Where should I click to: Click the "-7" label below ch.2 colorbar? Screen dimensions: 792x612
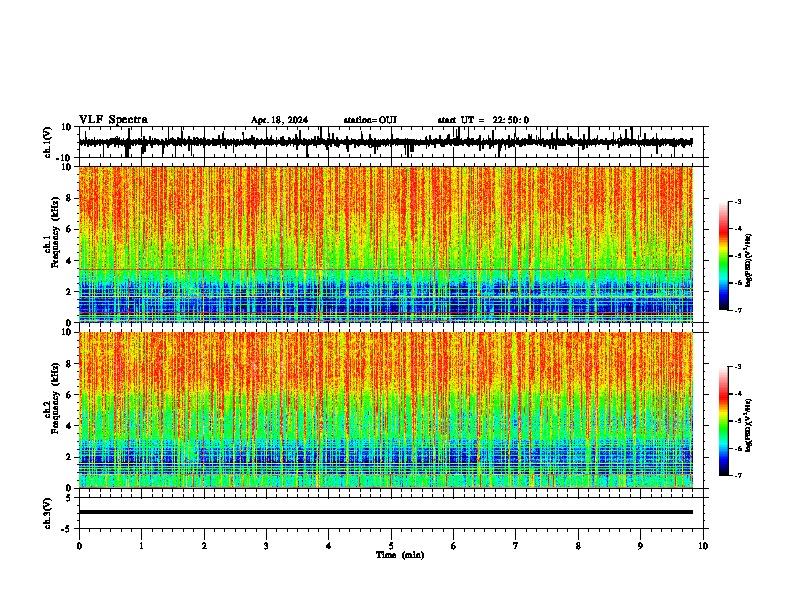[x=737, y=476]
